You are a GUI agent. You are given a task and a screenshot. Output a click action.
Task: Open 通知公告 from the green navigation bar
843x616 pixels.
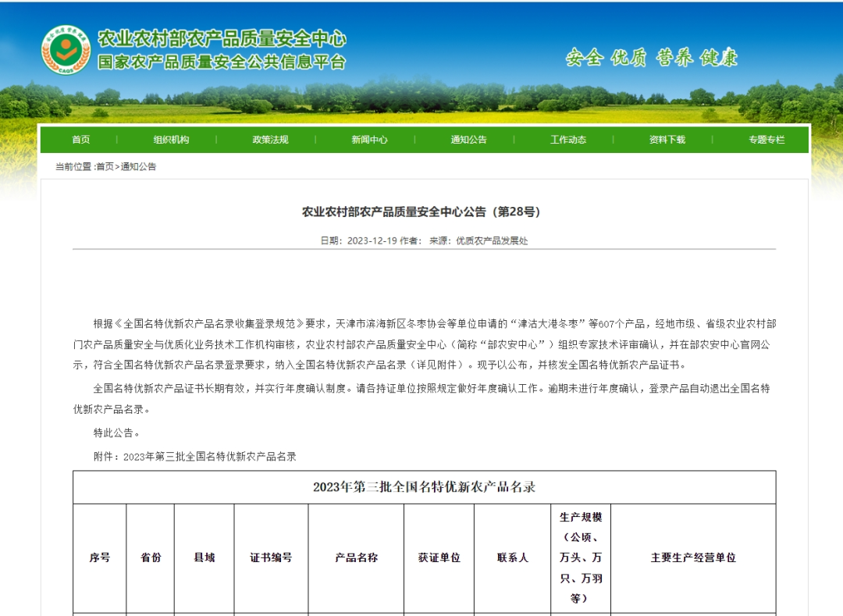pyautogui.click(x=469, y=140)
